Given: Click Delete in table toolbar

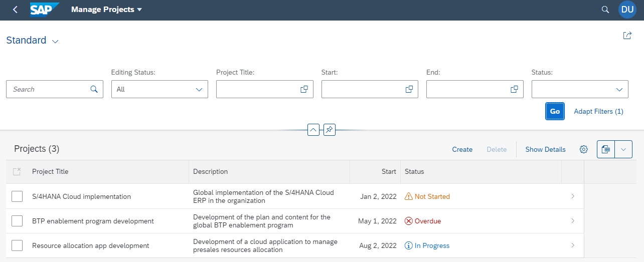Looking at the screenshot, I should coord(497,149).
